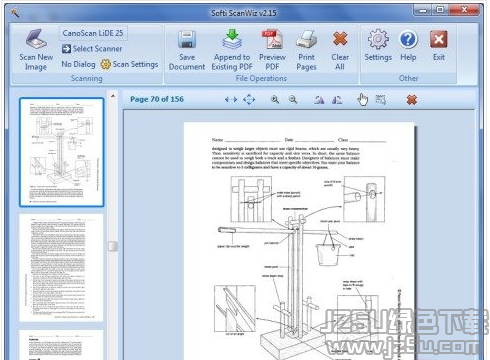Choose Append to Existing PDF
The height and width of the screenshot is (360, 490).
(x=232, y=39)
